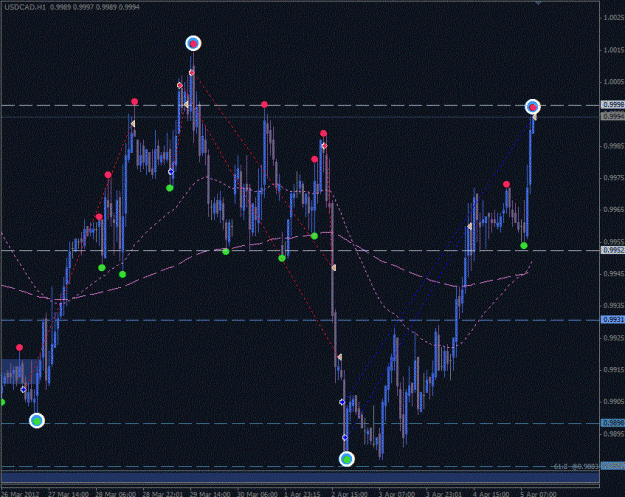Click the 0.9945 price scale value

coord(614,273)
